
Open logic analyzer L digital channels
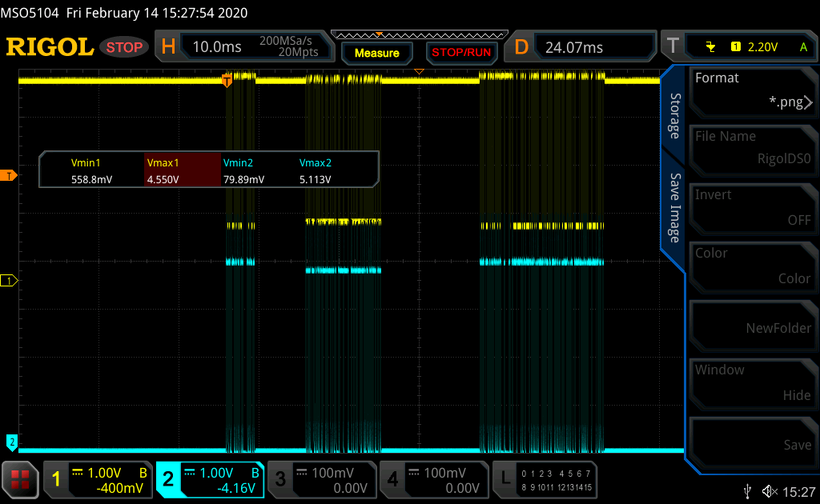545,479
